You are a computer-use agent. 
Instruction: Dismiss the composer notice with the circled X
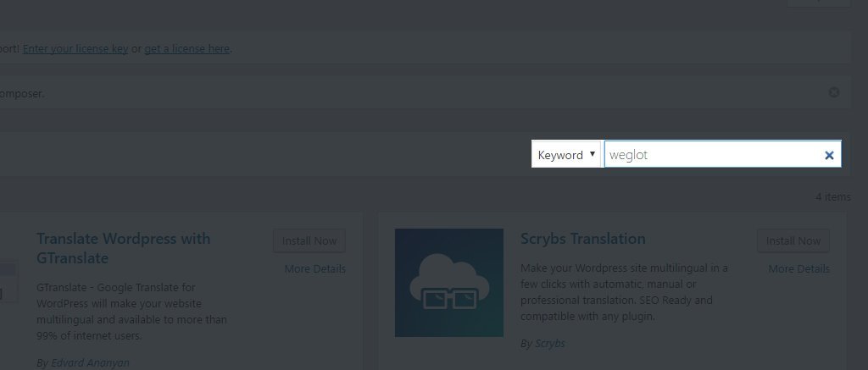click(x=834, y=92)
